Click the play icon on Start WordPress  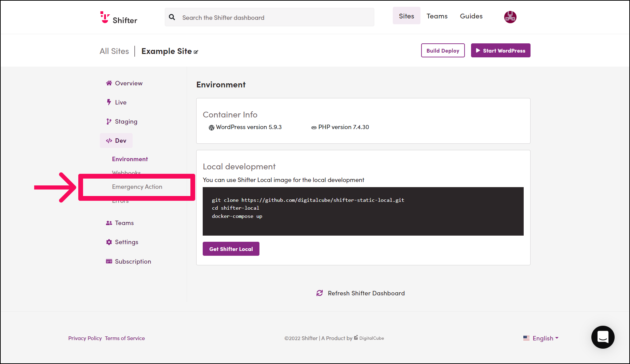[478, 51]
